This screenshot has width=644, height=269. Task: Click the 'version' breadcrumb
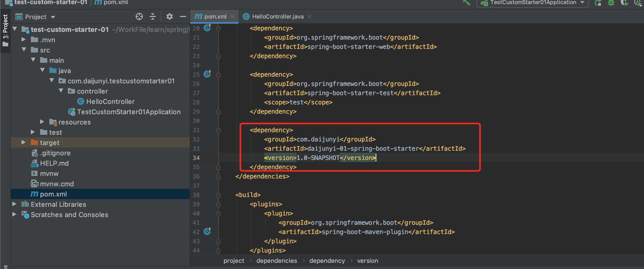(x=367, y=261)
